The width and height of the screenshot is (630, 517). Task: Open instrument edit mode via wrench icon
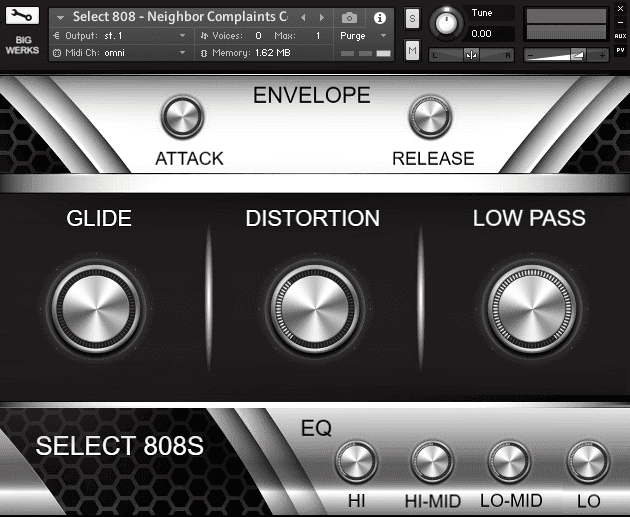[22, 16]
